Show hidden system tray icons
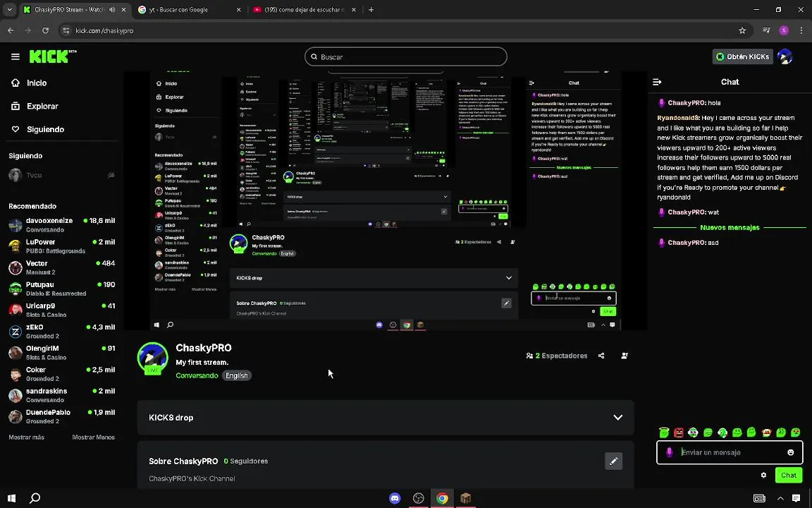Image resolution: width=812 pixels, height=508 pixels. click(x=780, y=498)
